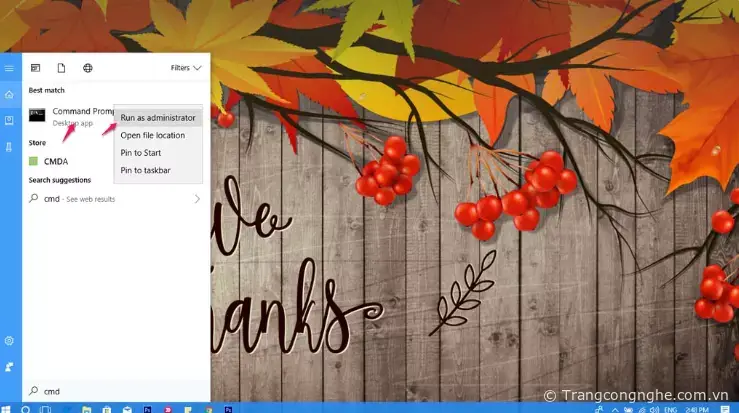Expand the cmd web results arrow
739x413 pixels.
pyautogui.click(x=197, y=199)
